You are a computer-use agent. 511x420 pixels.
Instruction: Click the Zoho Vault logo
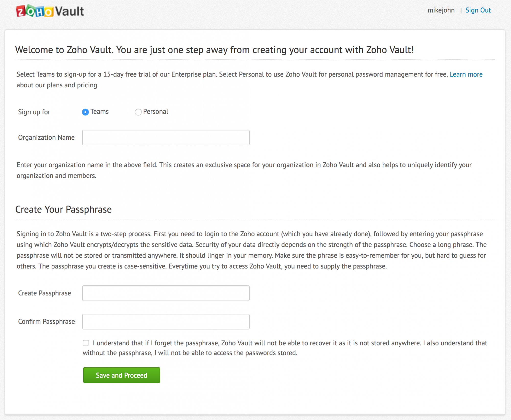[50, 11]
